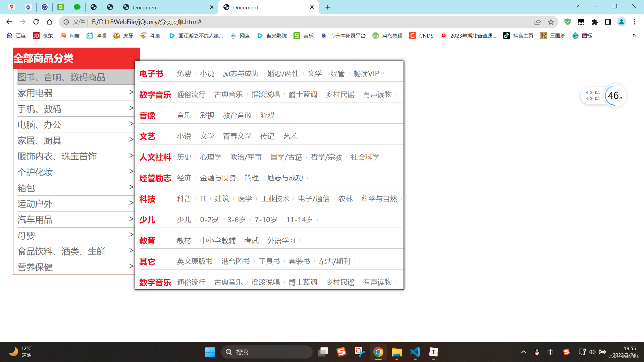644x362 pixels.
Task: Open the 励志与成功 link under 电子书
Action: 240,74
